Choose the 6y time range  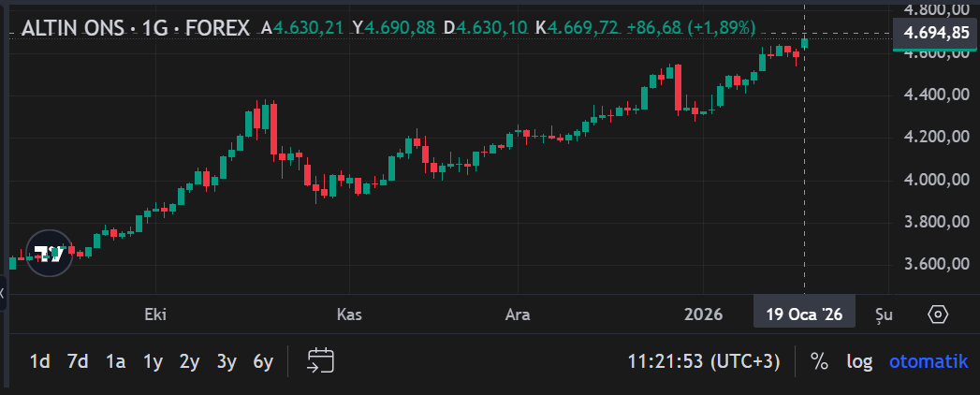point(263,361)
